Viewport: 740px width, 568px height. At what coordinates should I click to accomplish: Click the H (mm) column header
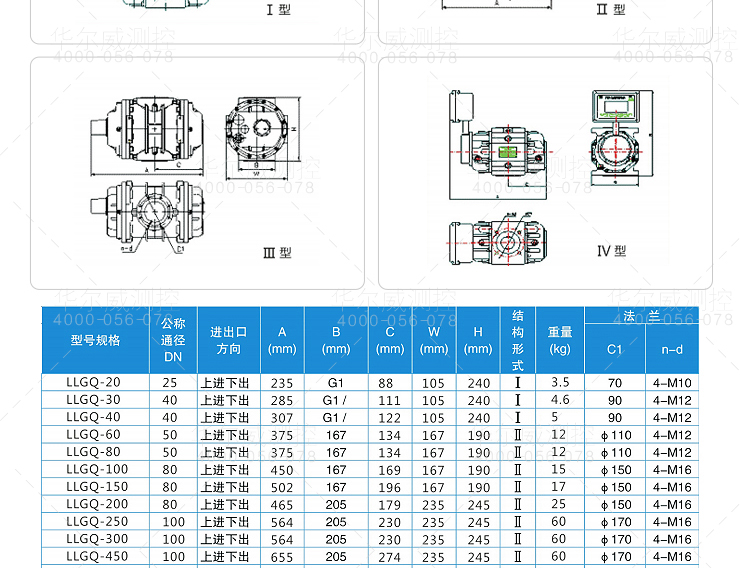(x=478, y=340)
